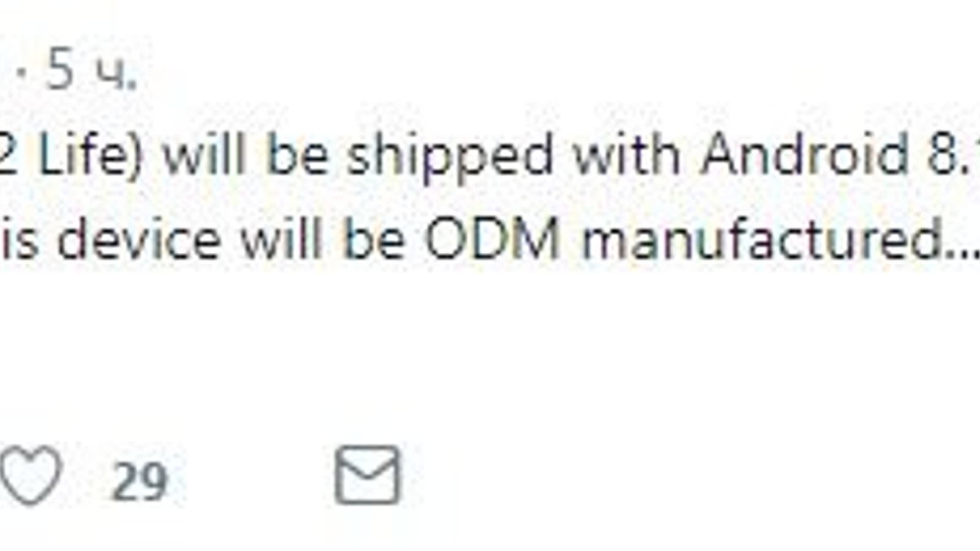
Task: Open the tweet via "5 ч." timestamp
Action: click(92, 71)
